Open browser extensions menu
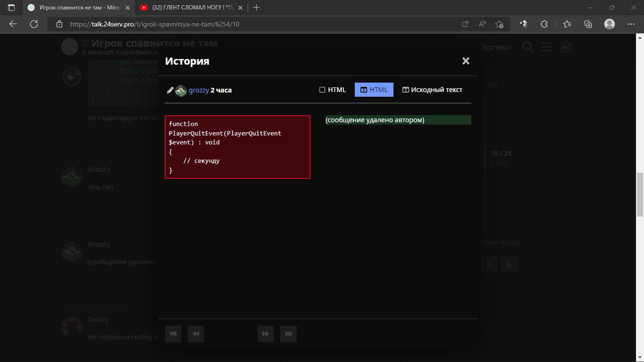This screenshot has height=362, width=644. [544, 24]
